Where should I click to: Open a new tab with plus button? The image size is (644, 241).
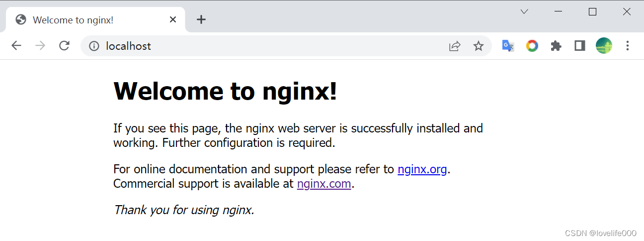coord(201,20)
